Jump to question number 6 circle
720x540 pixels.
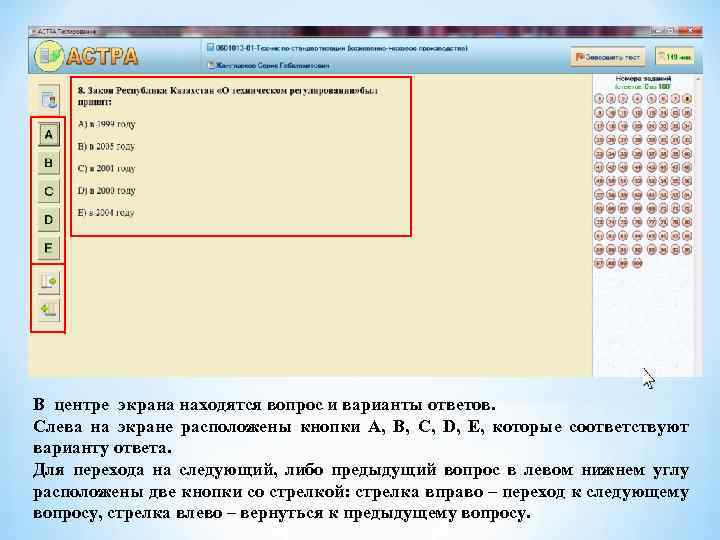663,99
